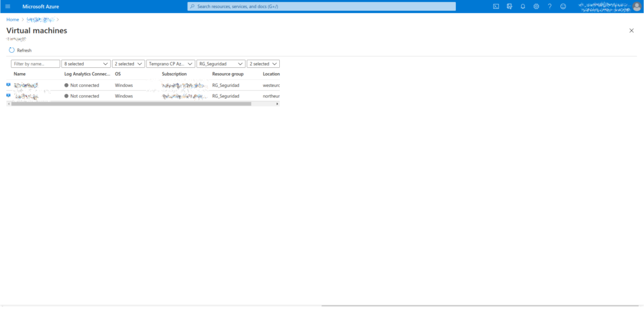Click the Filter by name field

pos(35,64)
